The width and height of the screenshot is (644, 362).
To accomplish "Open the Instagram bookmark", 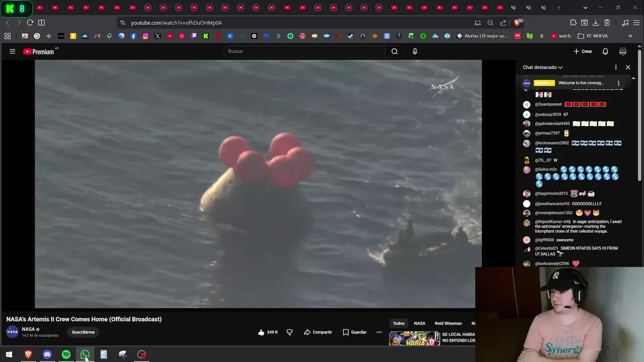I will [145, 36].
